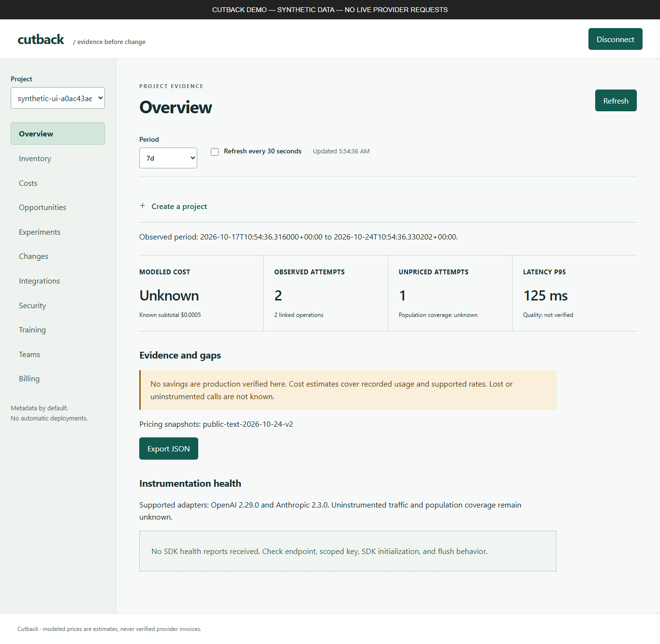The height and width of the screenshot is (644, 660).
Task: Click the 'Quality: not verified' text
Action: pos(548,315)
